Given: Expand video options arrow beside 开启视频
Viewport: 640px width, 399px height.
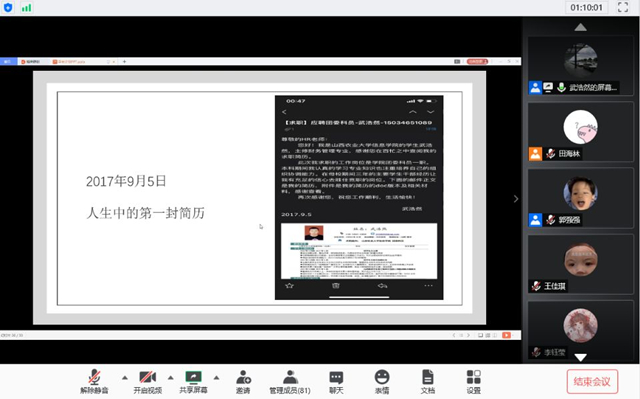Looking at the screenshot, I should [x=171, y=378].
